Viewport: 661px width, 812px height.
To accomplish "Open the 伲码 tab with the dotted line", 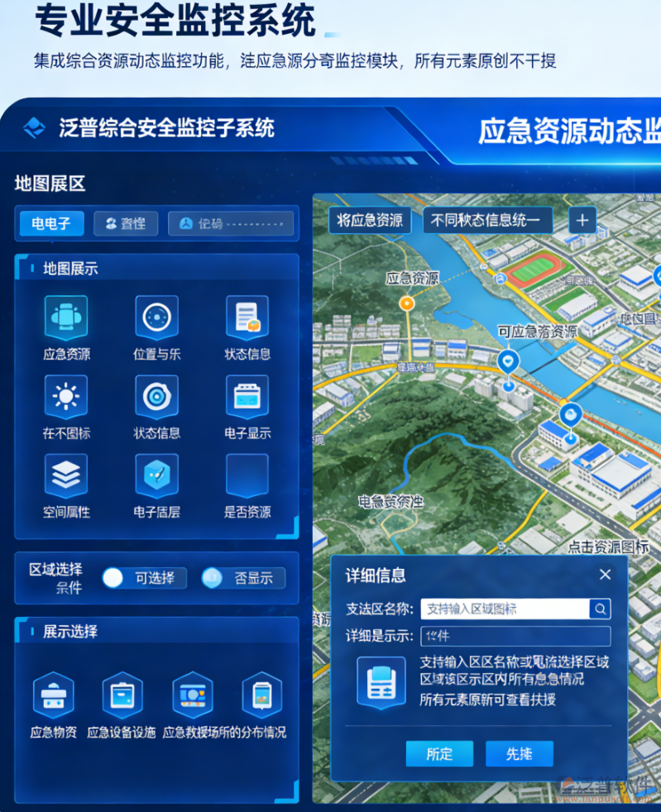I will coord(231,224).
